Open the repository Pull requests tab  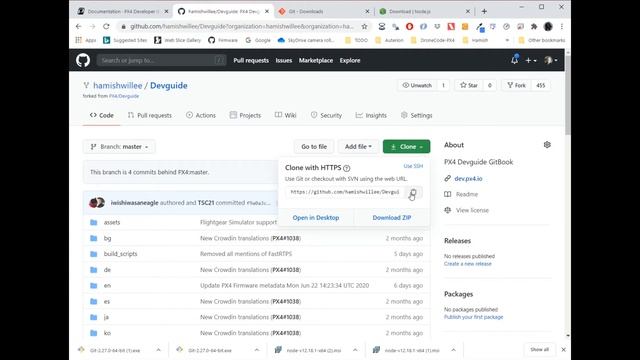(x=150, y=116)
